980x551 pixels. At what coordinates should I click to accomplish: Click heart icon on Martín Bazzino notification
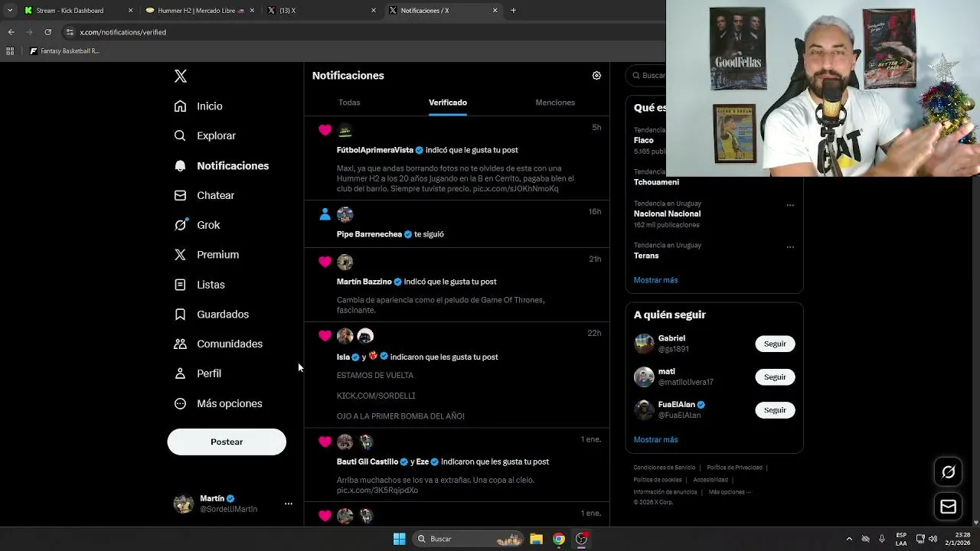pyautogui.click(x=325, y=262)
